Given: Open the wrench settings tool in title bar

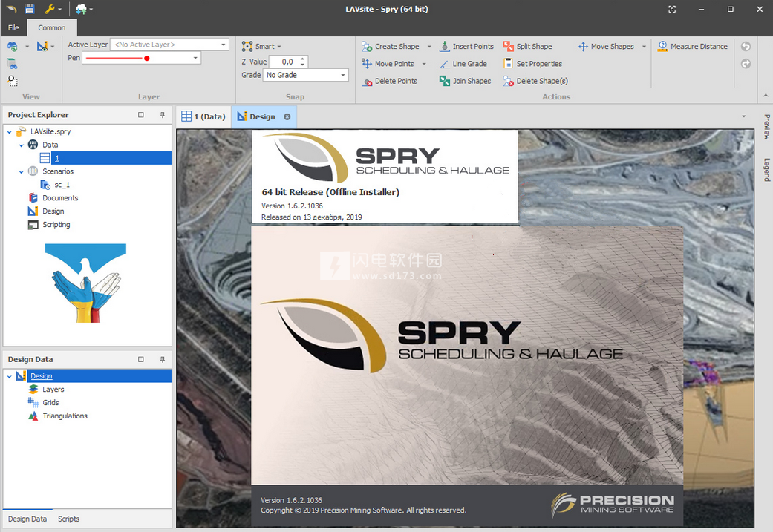Looking at the screenshot, I should tap(50, 9).
